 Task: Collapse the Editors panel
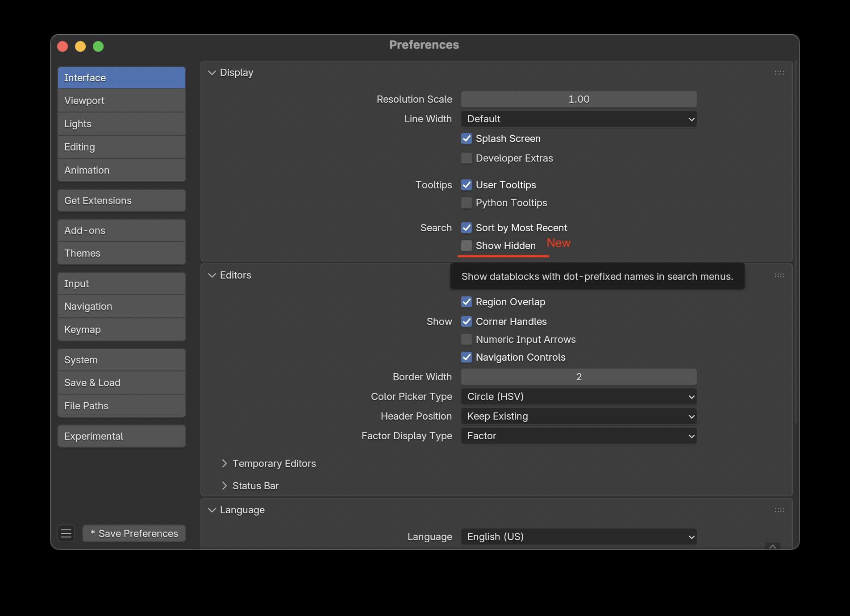212,275
